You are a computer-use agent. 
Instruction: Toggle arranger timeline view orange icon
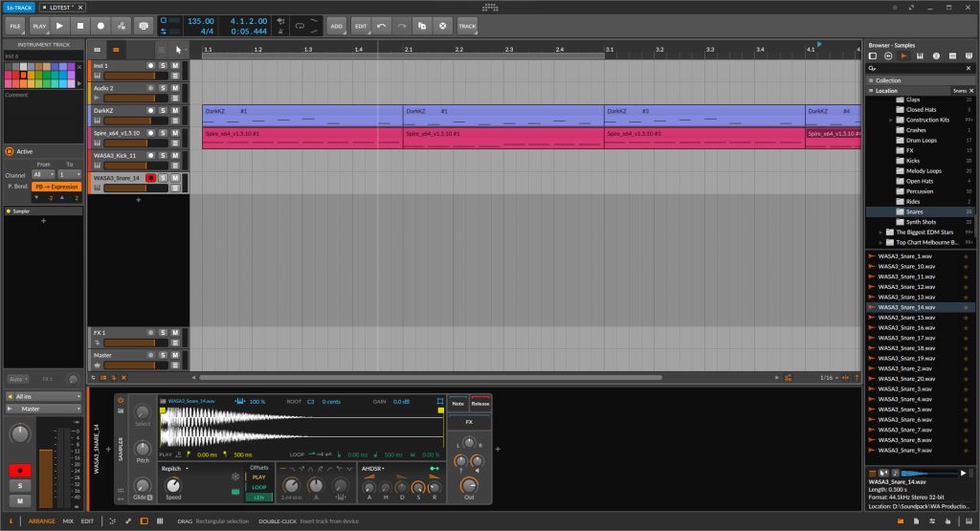pos(116,50)
